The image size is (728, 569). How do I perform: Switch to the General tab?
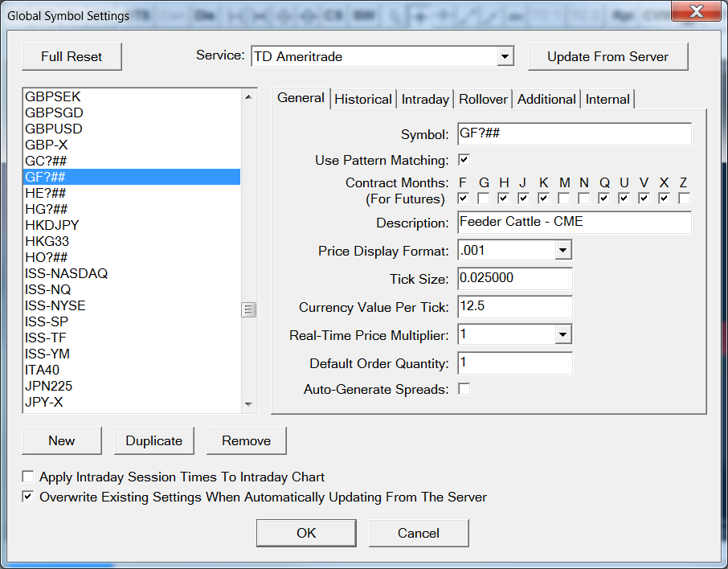[x=301, y=98]
